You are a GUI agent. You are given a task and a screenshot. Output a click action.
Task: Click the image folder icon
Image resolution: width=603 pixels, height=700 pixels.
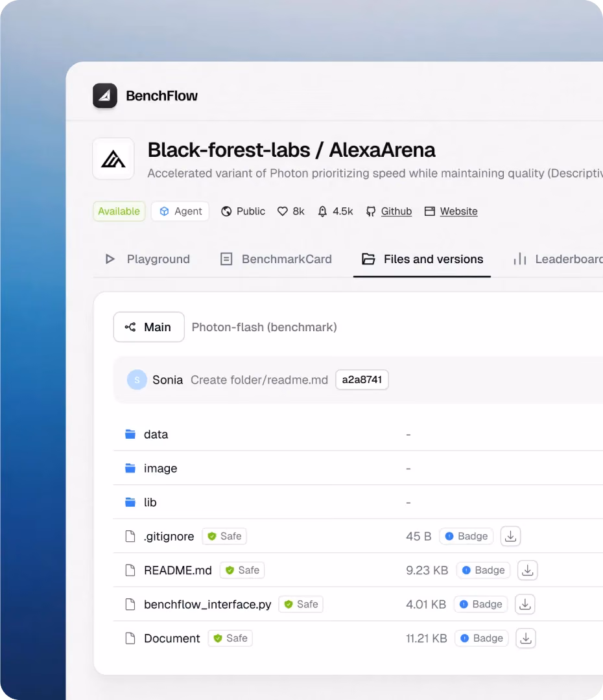[130, 468]
